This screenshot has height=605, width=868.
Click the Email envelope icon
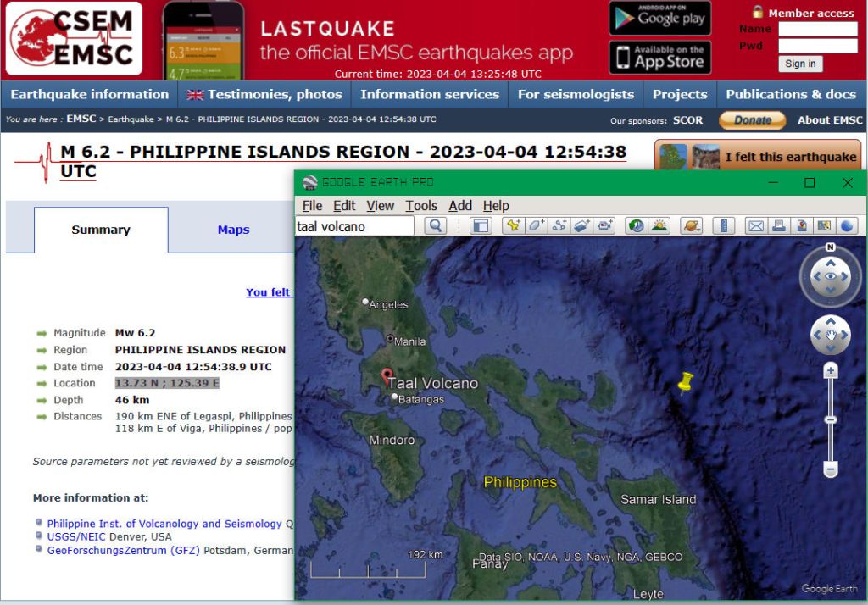(755, 226)
